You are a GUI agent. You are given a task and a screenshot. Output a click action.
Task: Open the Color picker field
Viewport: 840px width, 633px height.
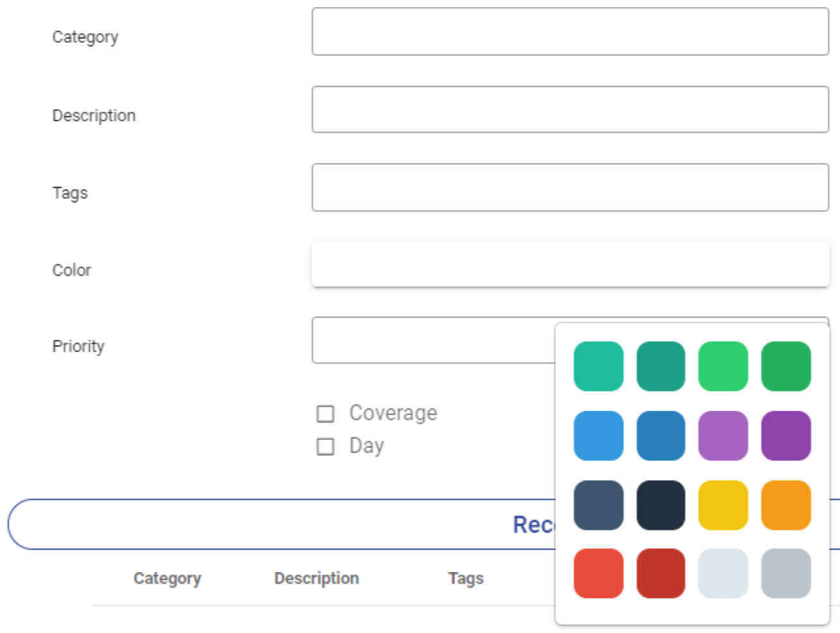[570, 264]
